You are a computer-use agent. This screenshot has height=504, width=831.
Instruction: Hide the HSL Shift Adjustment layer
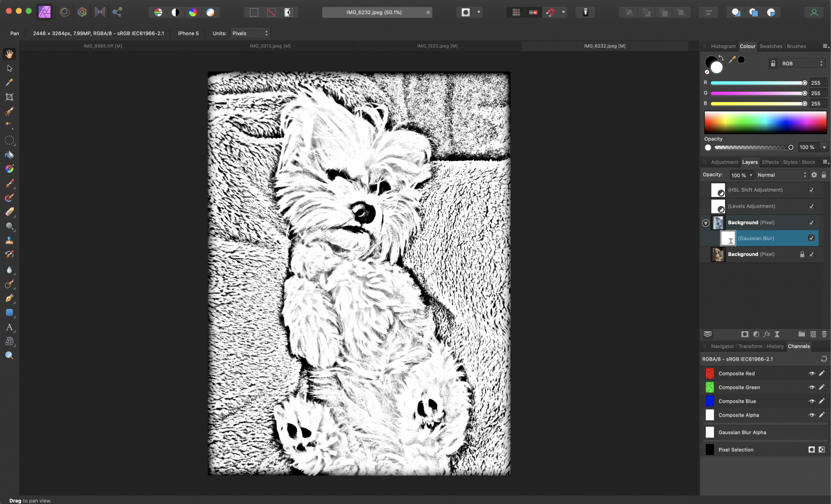point(811,189)
